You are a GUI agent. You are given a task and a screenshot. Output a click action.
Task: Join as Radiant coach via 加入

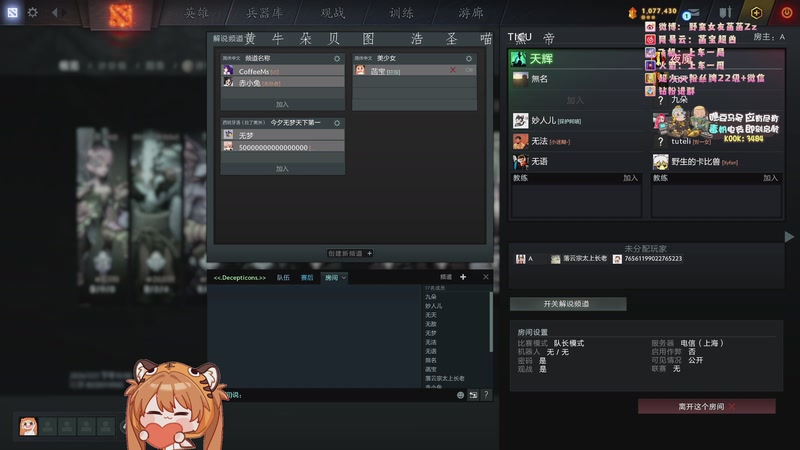click(630, 178)
